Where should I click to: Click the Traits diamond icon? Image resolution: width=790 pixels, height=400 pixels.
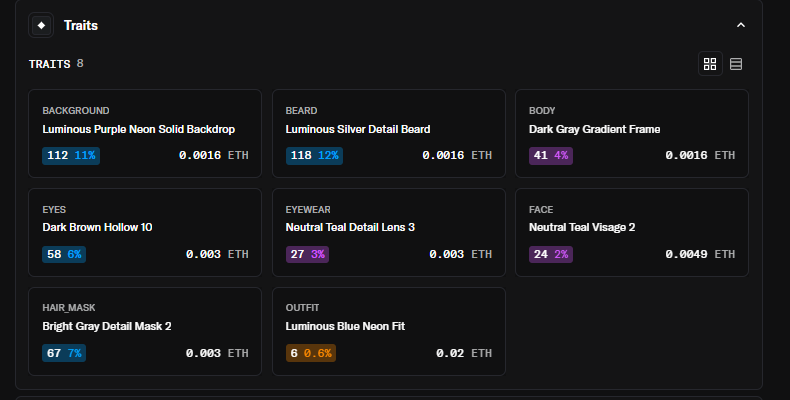click(41, 25)
